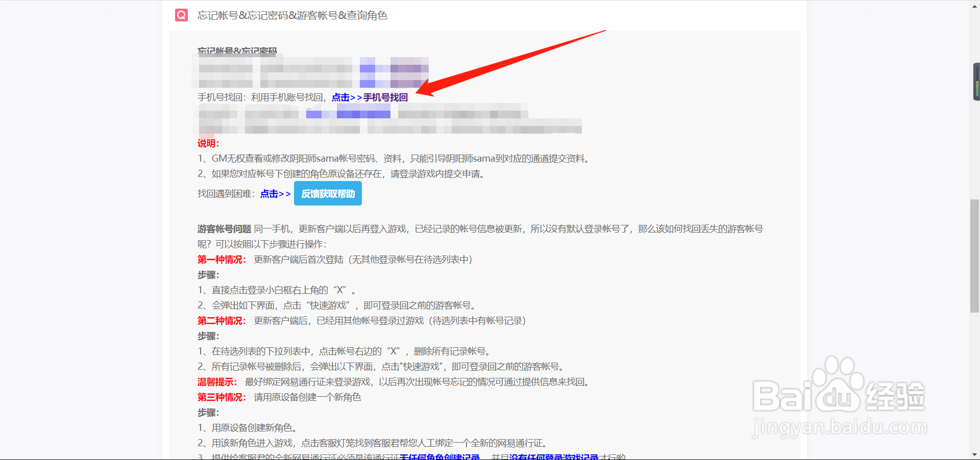Click the 第一种情况: red label
This screenshot has width=980, height=460.
[220, 259]
